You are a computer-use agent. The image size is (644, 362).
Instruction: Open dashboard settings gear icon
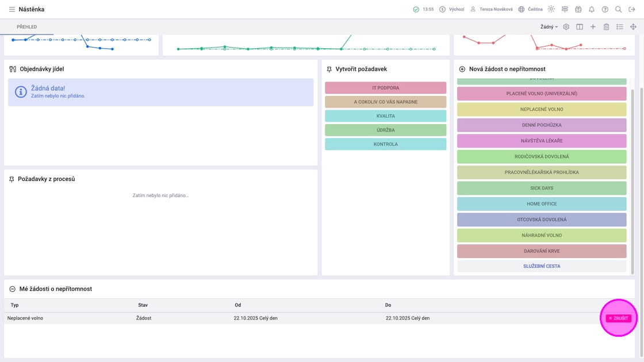[x=566, y=26]
